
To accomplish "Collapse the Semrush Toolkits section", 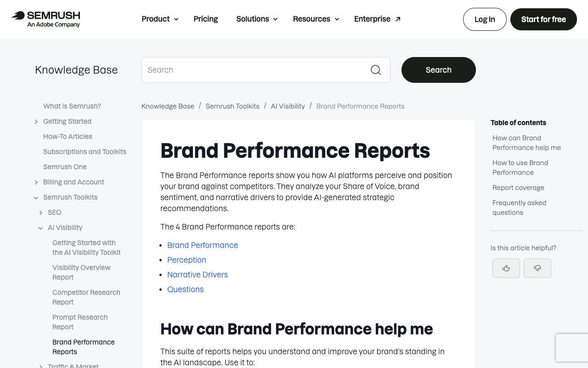I will (x=36, y=197).
